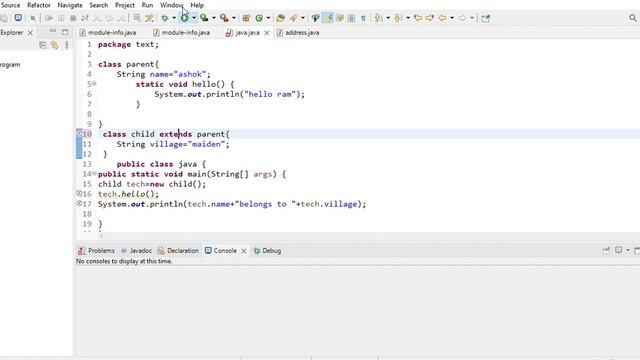Open the New Java Class dropdown arrow
This screenshot has width=640, height=360.
click(x=268, y=18)
